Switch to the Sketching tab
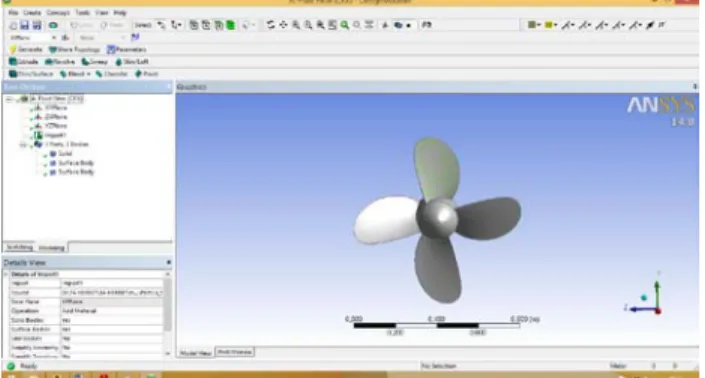The image size is (705, 378). click(x=19, y=247)
